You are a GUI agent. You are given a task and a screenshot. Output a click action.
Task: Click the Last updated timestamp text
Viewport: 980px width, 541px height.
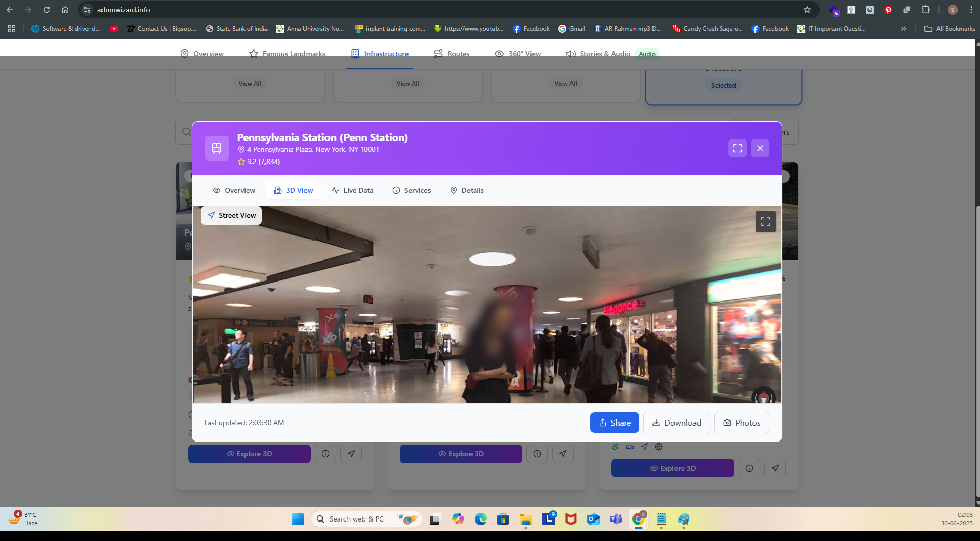244,423
